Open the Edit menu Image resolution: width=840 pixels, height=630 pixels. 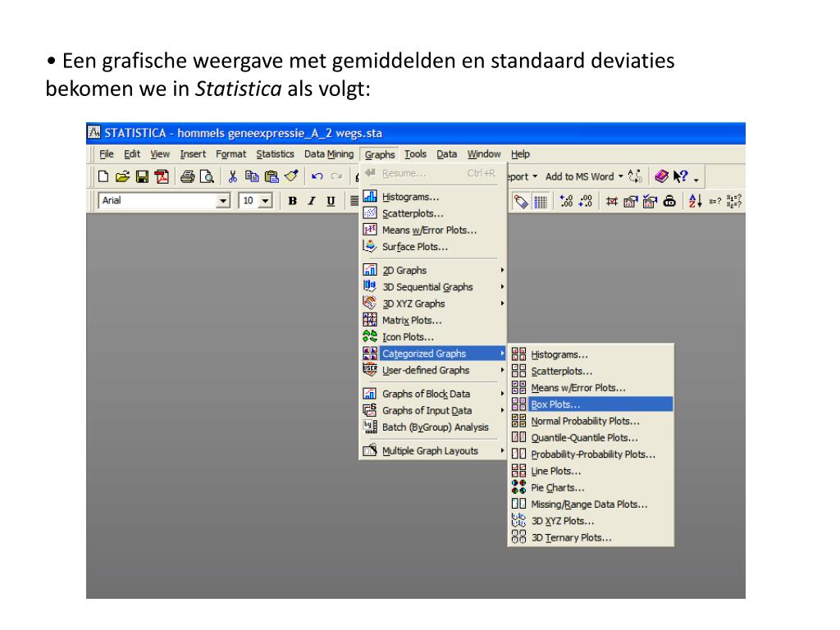click(132, 153)
